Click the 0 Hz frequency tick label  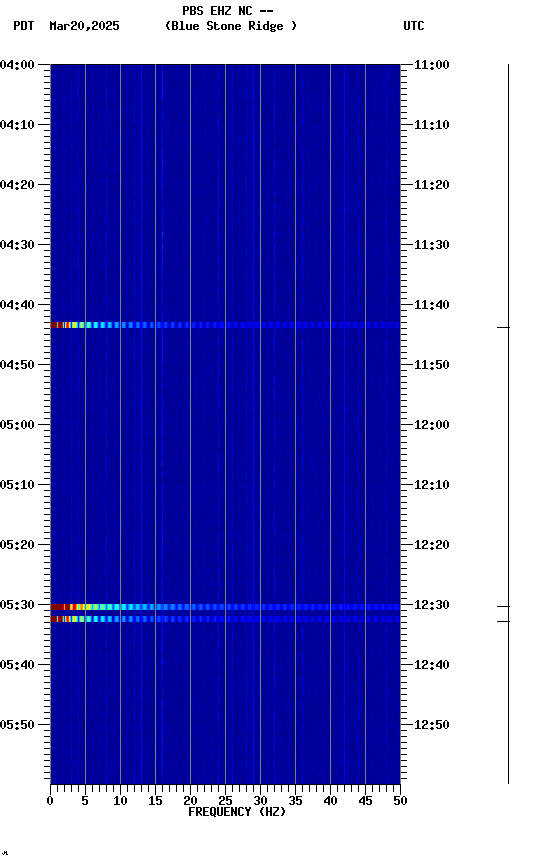coord(50,801)
